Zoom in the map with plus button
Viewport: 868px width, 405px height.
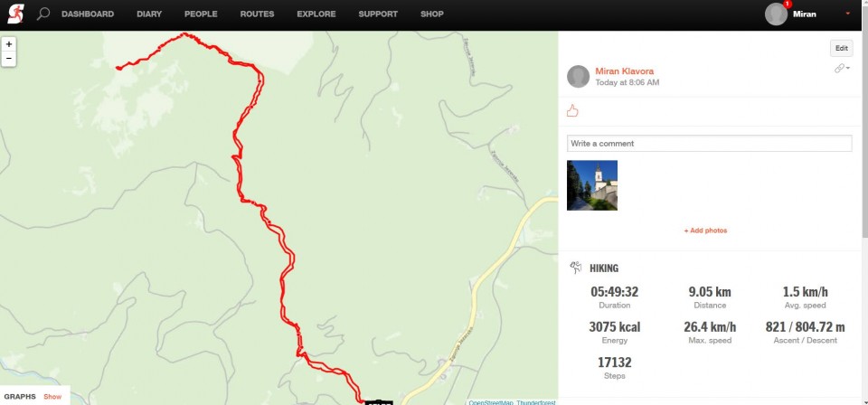[9, 44]
